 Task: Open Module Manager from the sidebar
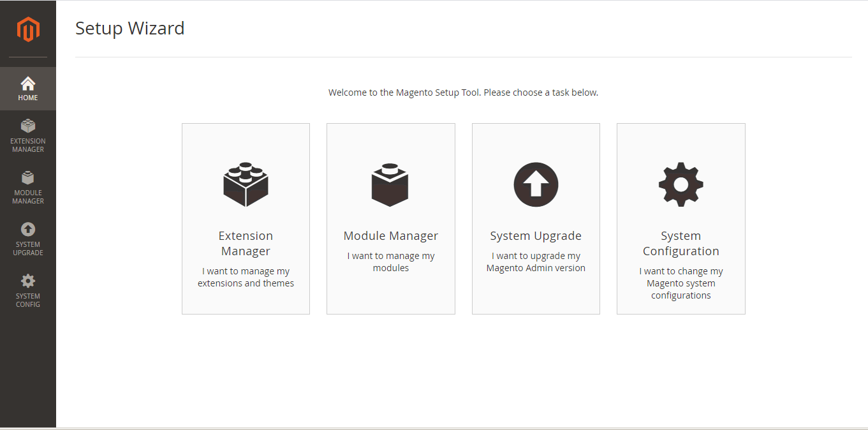[x=28, y=188]
